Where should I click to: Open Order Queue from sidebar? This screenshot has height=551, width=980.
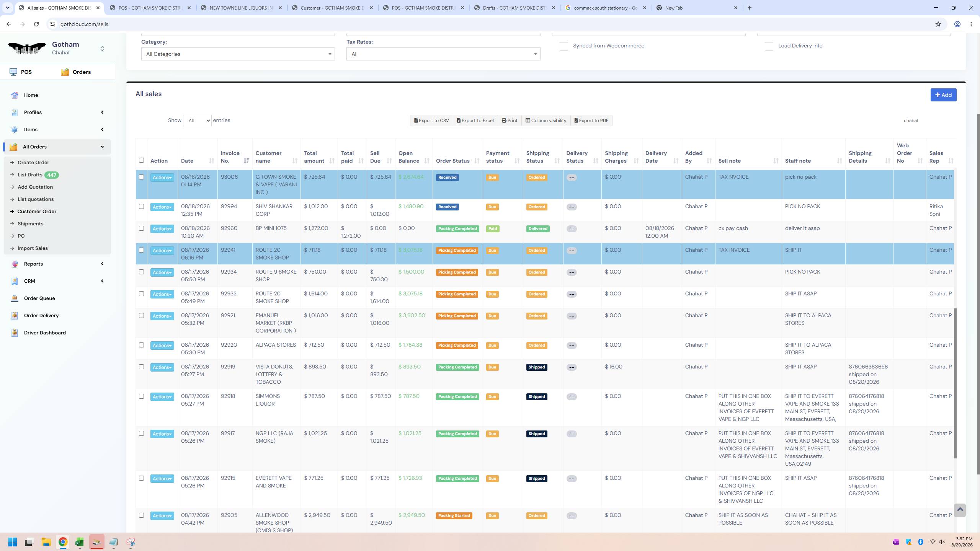click(x=39, y=298)
